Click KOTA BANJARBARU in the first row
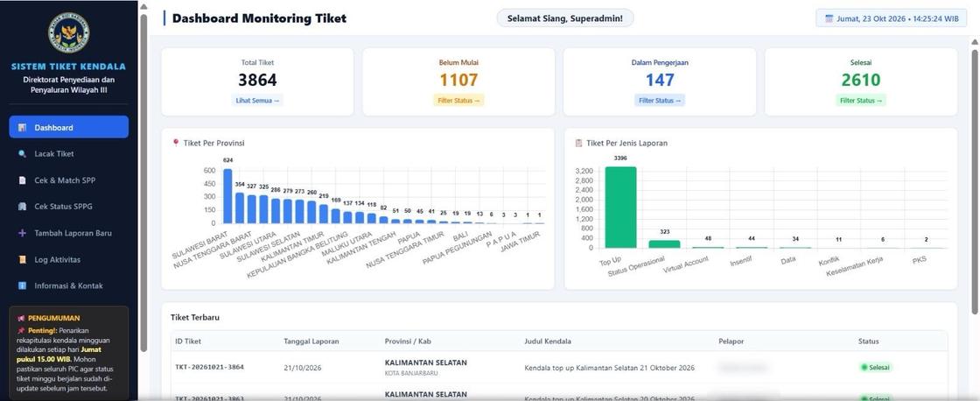This screenshot has width=980, height=401. click(x=411, y=374)
